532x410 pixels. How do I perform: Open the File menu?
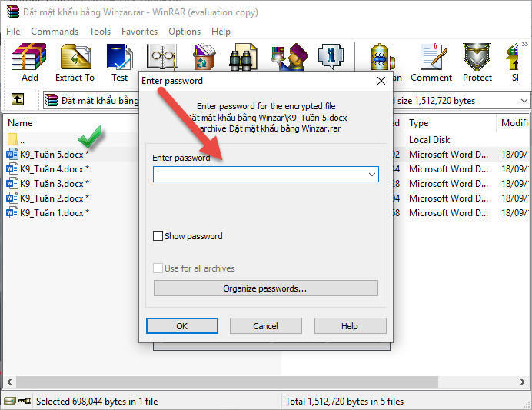click(x=13, y=32)
